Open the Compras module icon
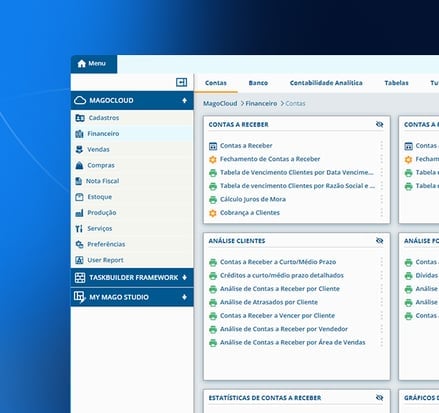 (x=79, y=165)
